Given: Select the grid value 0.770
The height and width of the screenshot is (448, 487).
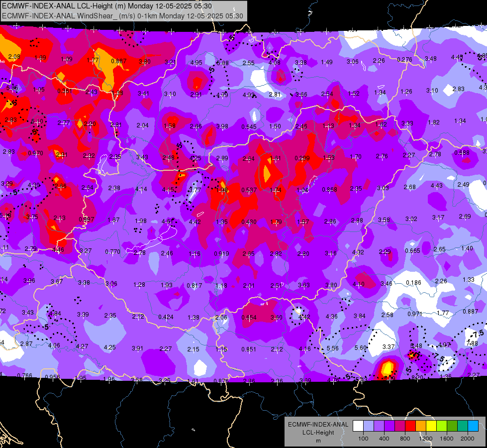Looking at the screenshot, I should pos(112,252).
